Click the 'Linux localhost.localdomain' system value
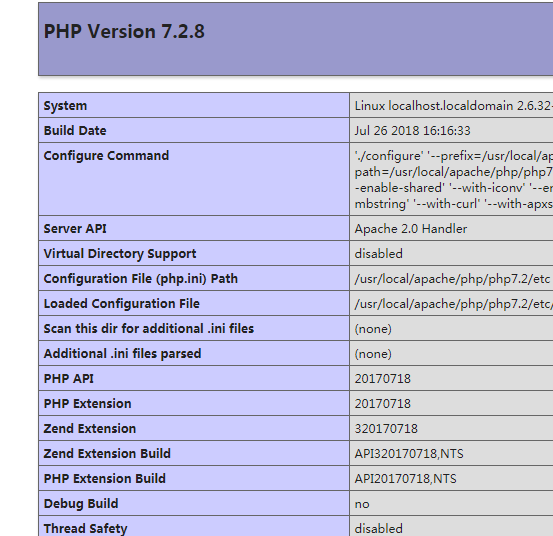The width and height of the screenshot is (553, 536). (x=454, y=106)
